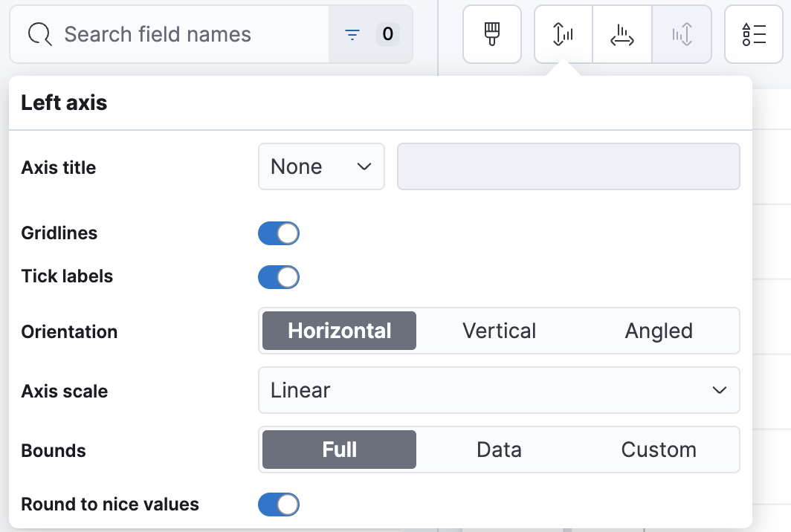This screenshot has width=791, height=532.
Task: Open the Axis title None dropdown
Action: (320, 166)
